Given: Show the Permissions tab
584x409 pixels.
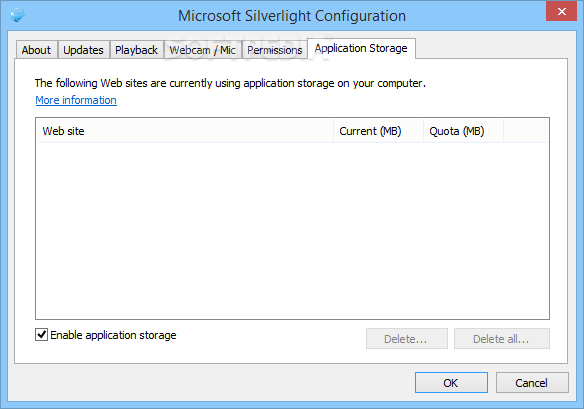Looking at the screenshot, I should 275,50.
